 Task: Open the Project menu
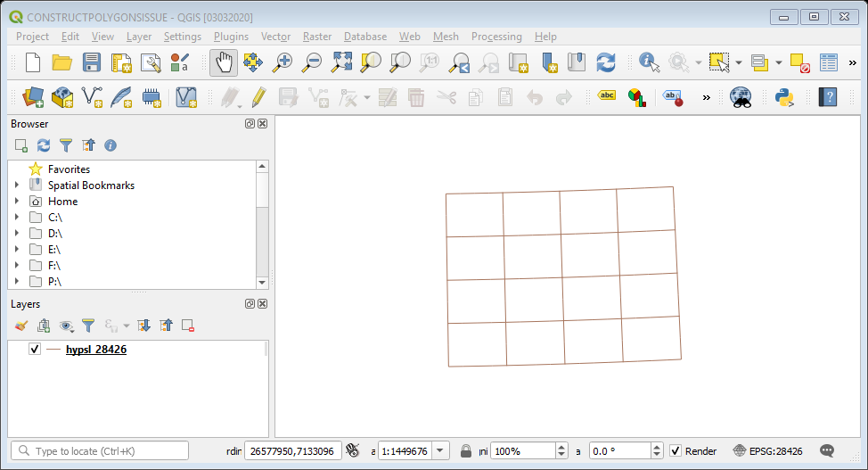(32, 37)
